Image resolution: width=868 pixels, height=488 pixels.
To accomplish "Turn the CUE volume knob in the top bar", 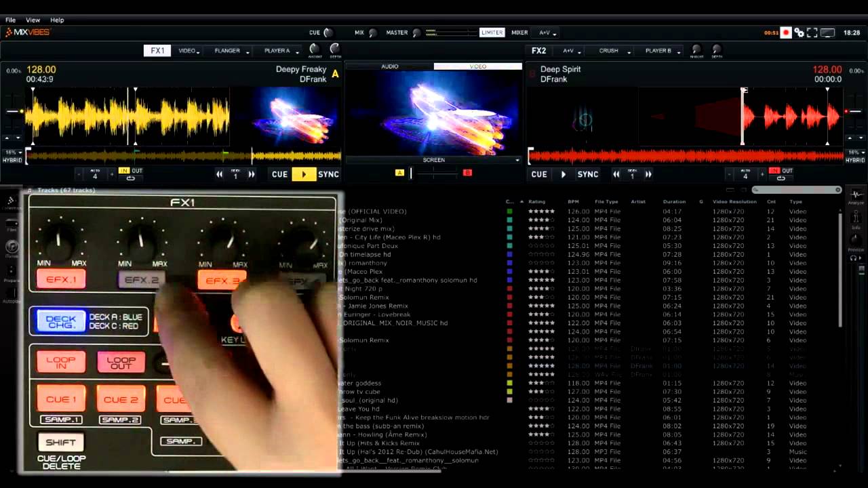I will pyautogui.click(x=328, y=33).
